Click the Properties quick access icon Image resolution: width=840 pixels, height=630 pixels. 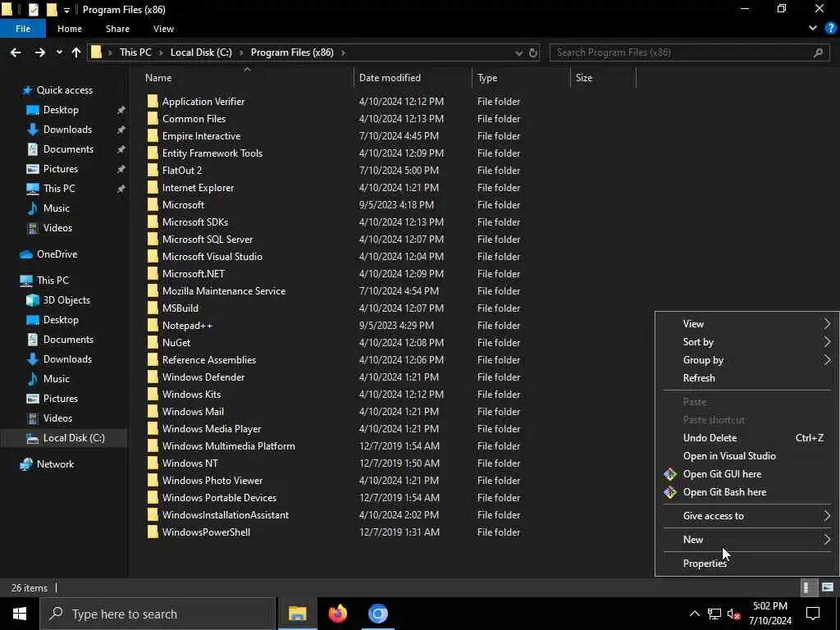(x=33, y=9)
